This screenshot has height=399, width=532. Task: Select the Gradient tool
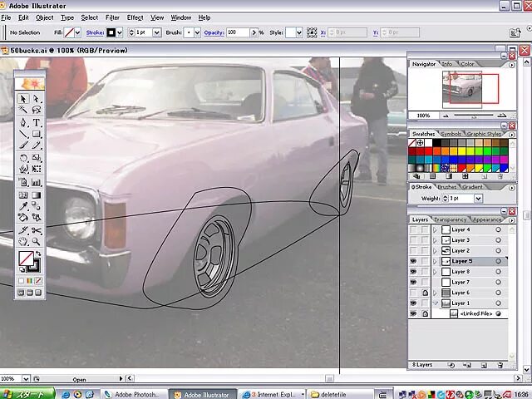pyautogui.click(x=37, y=195)
